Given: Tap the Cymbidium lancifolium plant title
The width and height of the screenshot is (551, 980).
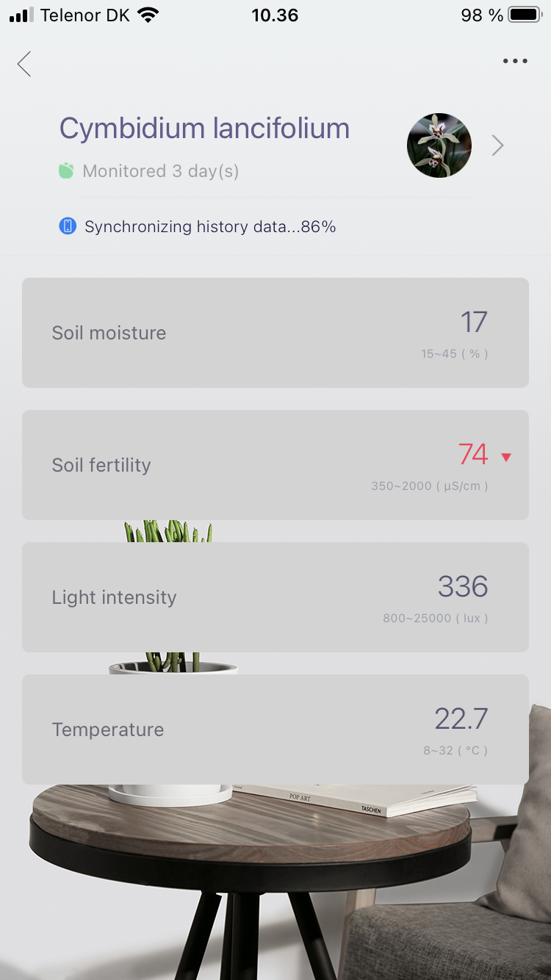Looking at the screenshot, I should coord(204,129).
